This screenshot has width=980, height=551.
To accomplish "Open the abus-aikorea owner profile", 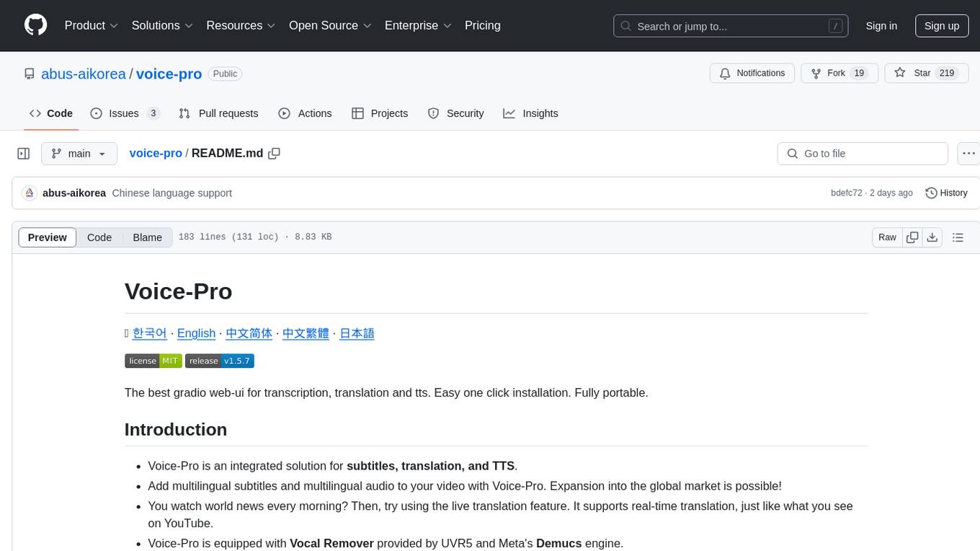I will (x=84, y=74).
